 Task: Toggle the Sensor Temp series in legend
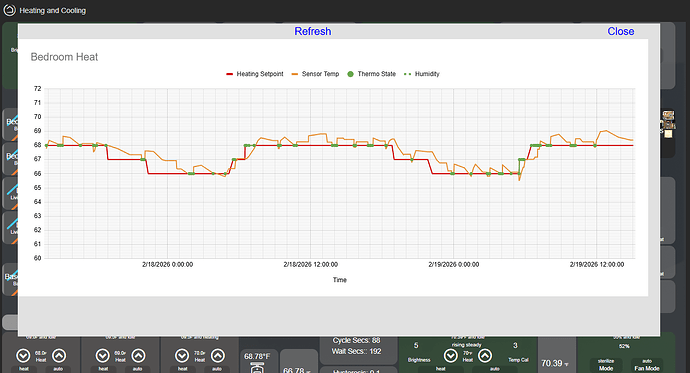point(315,74)
